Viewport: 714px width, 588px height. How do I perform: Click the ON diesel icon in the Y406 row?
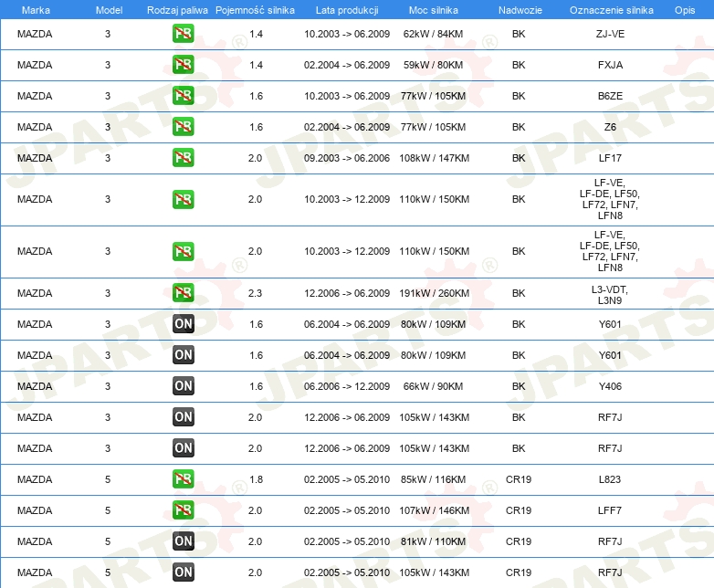pyautogui.click(x=183, y=386)
